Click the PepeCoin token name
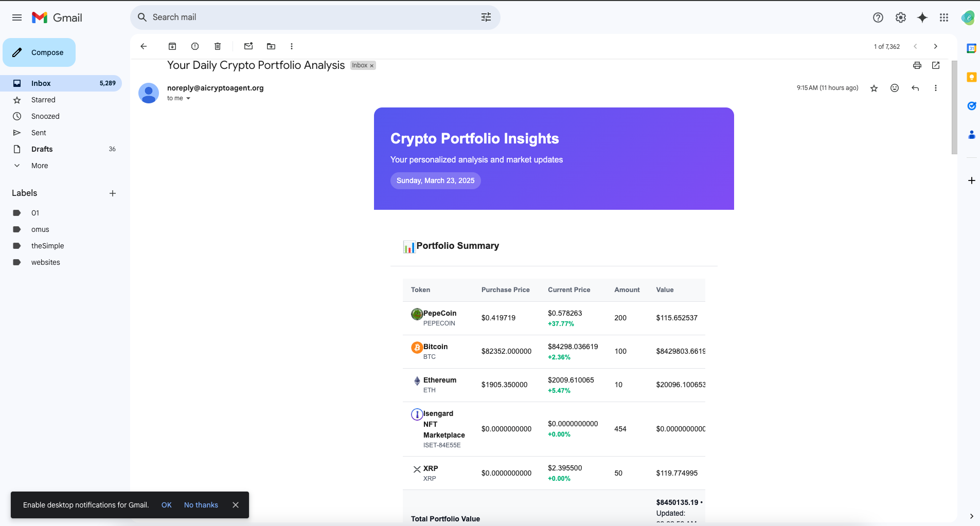Viewport: 980px width, 526px height. [440, 313]
